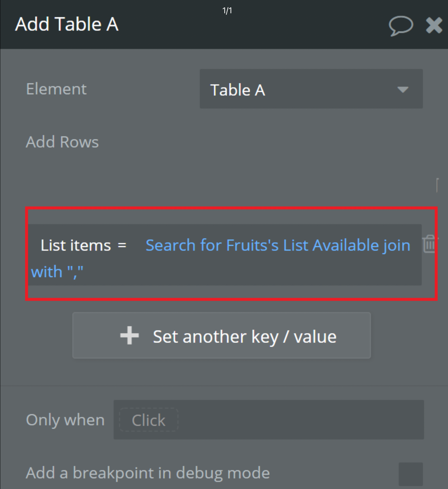Click the Element field label
Viewport: 448px width, 489px height.
(56, 89)
